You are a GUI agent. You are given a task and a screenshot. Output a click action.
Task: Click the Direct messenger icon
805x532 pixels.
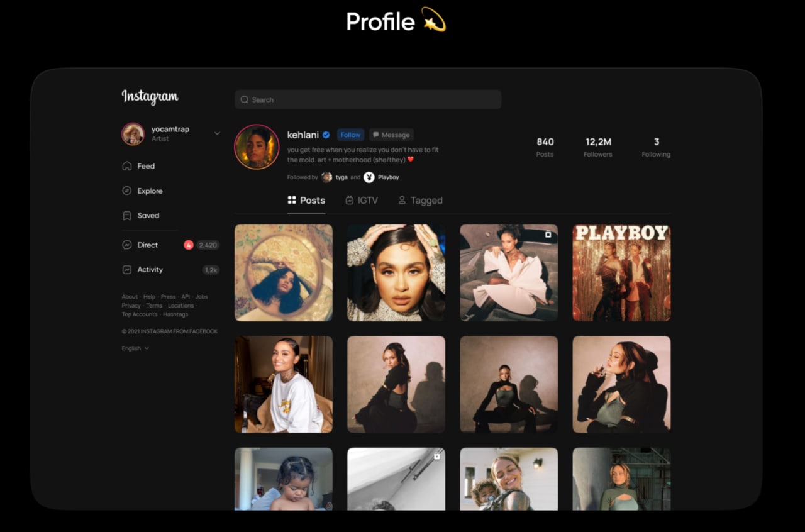tap(126, 245)
